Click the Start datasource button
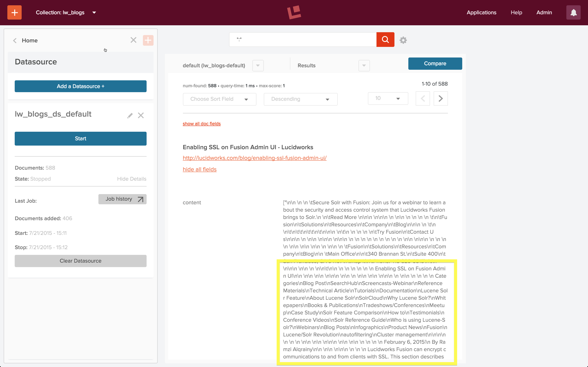The height and width of the screenshot is (367, 588). pyautogui.click(x=80, y=138)
